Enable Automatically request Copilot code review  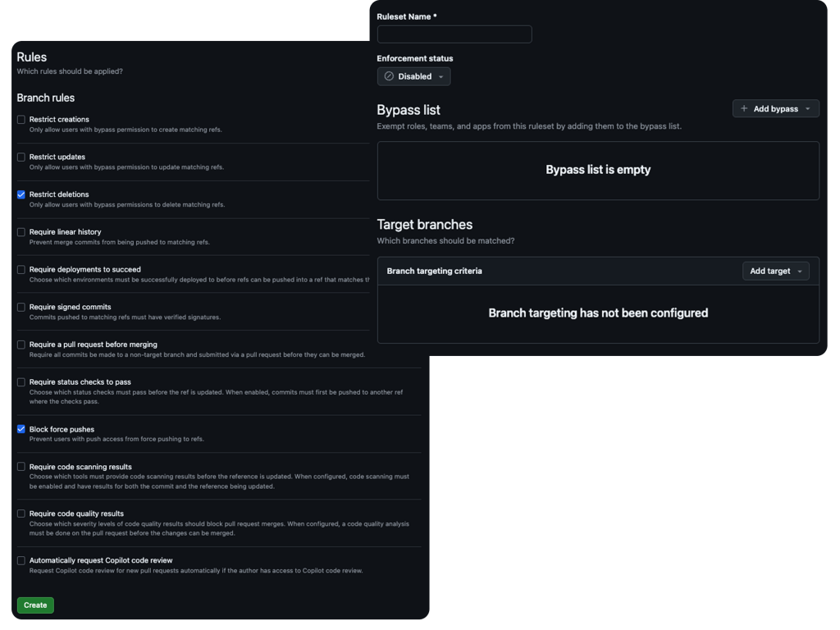click(21, 561)
